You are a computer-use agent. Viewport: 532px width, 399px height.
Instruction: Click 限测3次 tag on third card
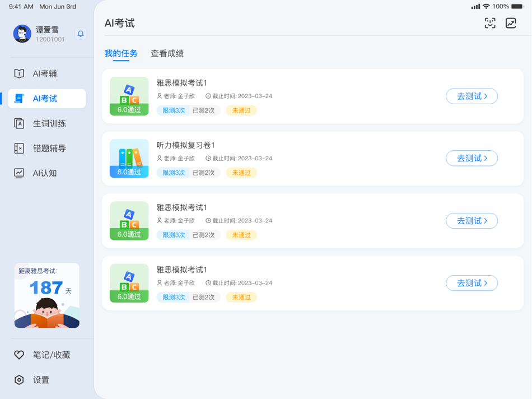pyautogui.click(x=174, y=235)
